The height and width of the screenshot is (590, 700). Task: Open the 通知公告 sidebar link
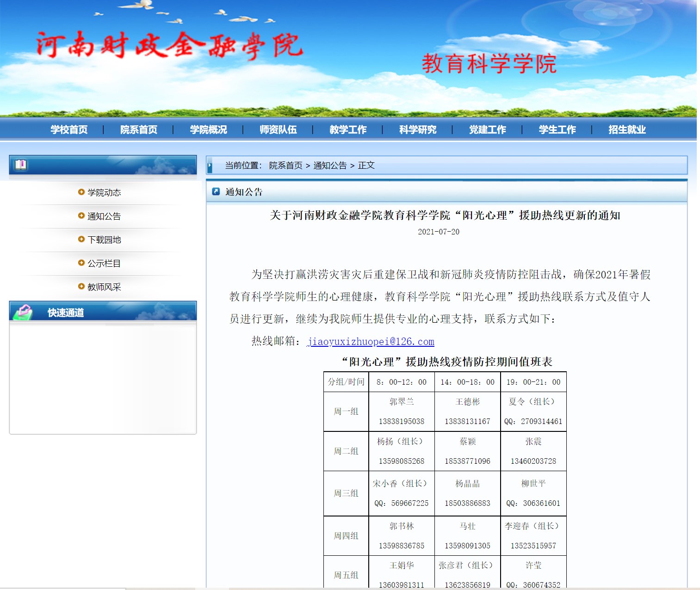point(104,216)
